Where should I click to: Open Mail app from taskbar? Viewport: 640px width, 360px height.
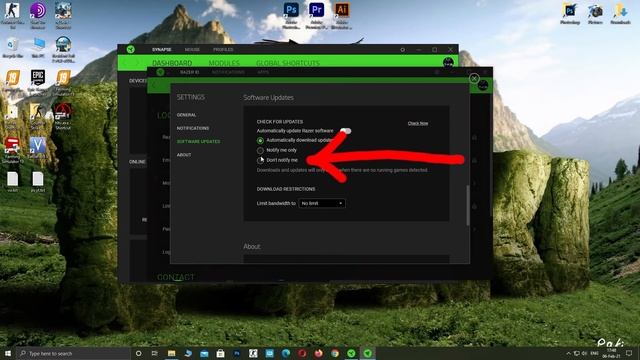click(x=204, y=353)
